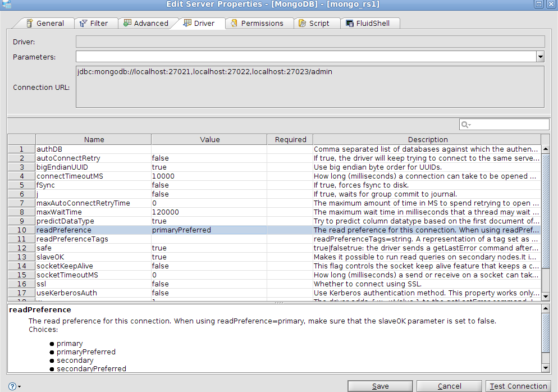Viewport: 558px width, 392px height.
Task: Select the slaveOK property name
Action: 50,257
